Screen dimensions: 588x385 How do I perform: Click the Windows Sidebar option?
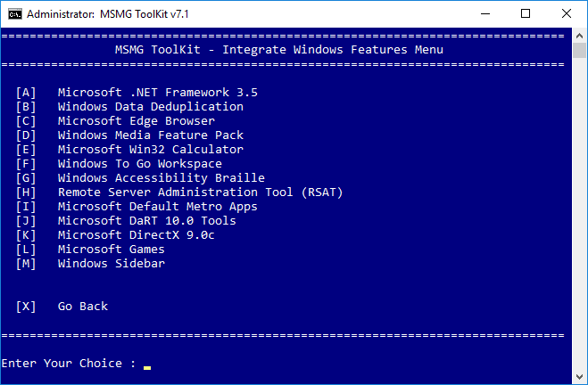pos(111,264)
